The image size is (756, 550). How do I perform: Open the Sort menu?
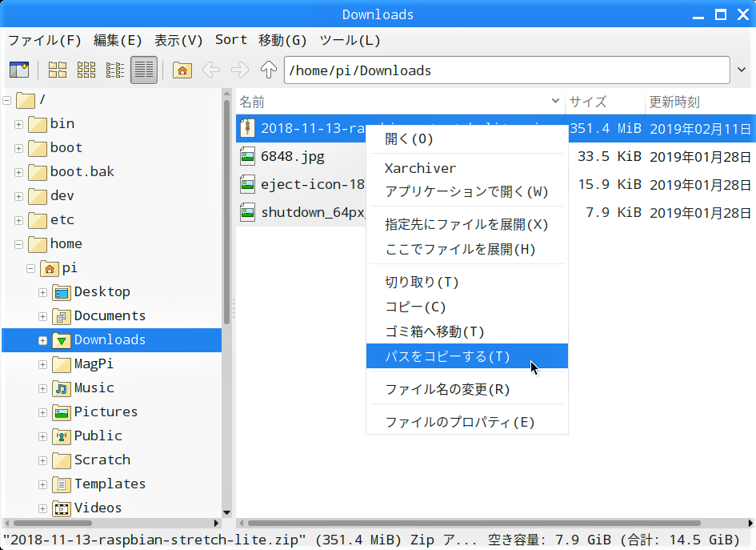(x=230, y=40)
